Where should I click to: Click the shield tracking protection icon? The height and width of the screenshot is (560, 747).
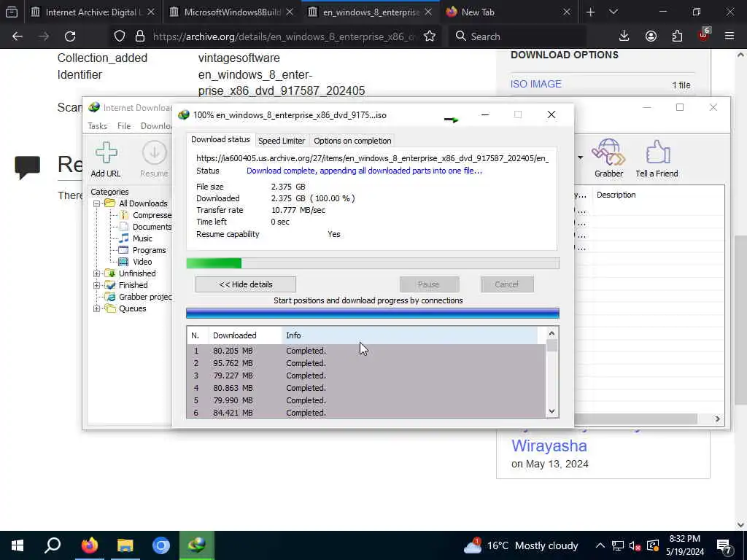coord(120,36)
